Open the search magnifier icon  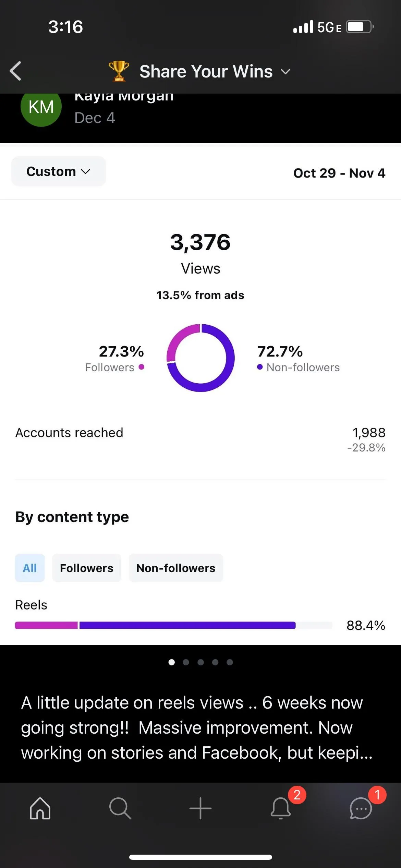(x=120, y=808)
